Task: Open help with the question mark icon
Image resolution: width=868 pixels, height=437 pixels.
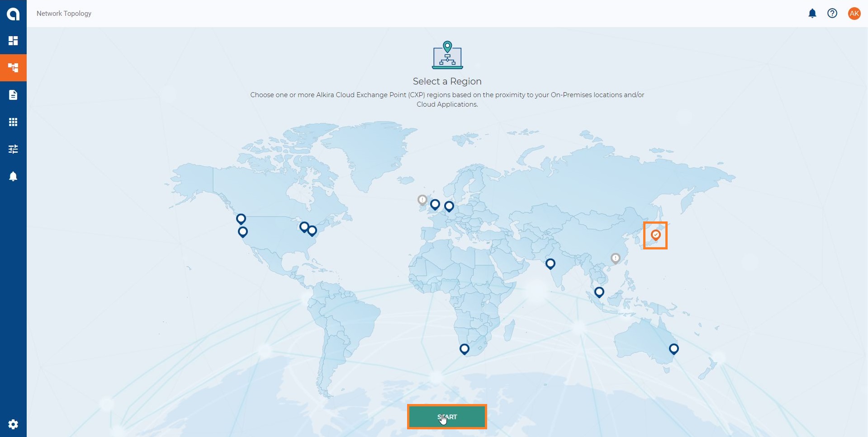Action: point(832,14)
